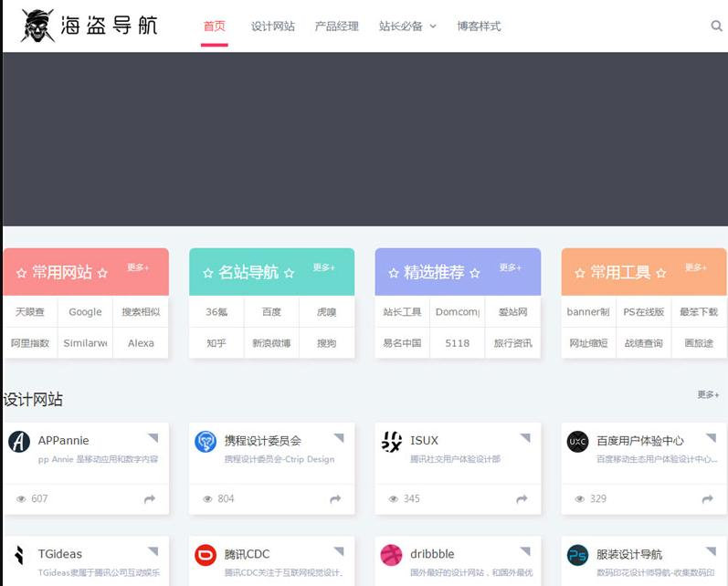Click 更多+ in the 名站导航 header
The height and width of the screenshot is (586, 728).
323,267
